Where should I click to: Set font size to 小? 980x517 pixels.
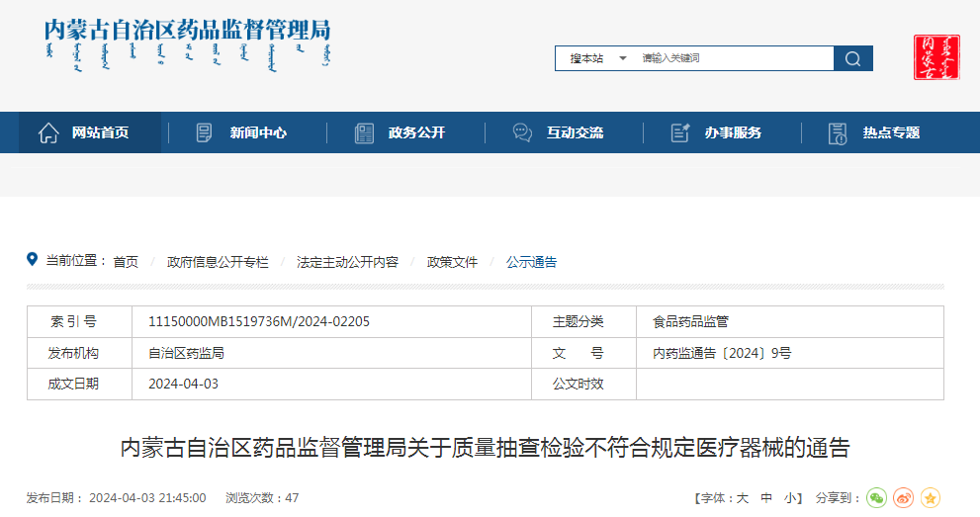click(790, 498)
